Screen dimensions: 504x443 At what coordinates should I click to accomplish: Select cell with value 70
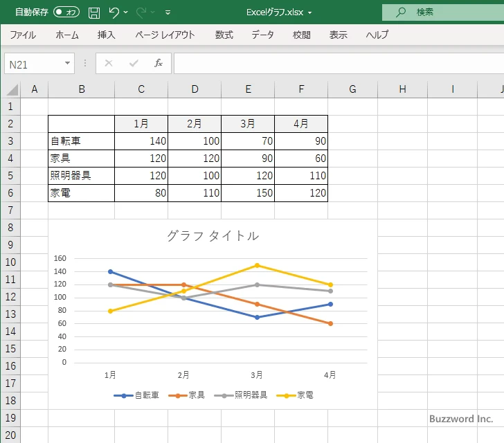(248, 141)
